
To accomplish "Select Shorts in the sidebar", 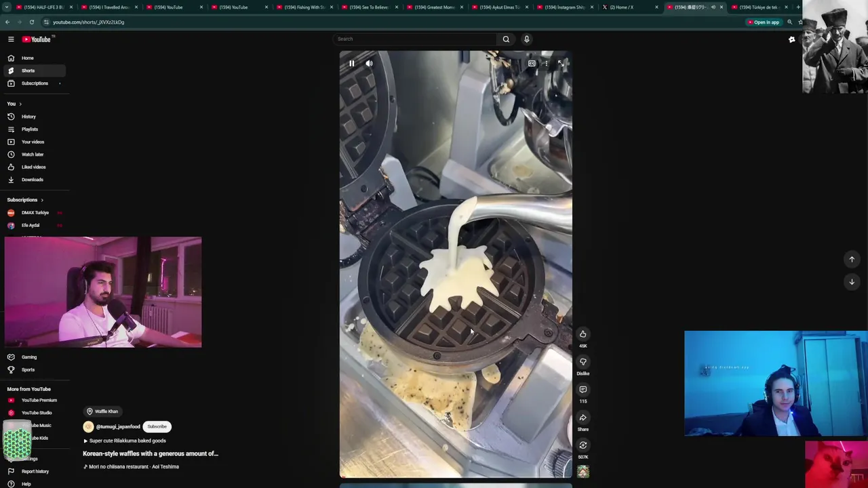I will coord(33,70).
